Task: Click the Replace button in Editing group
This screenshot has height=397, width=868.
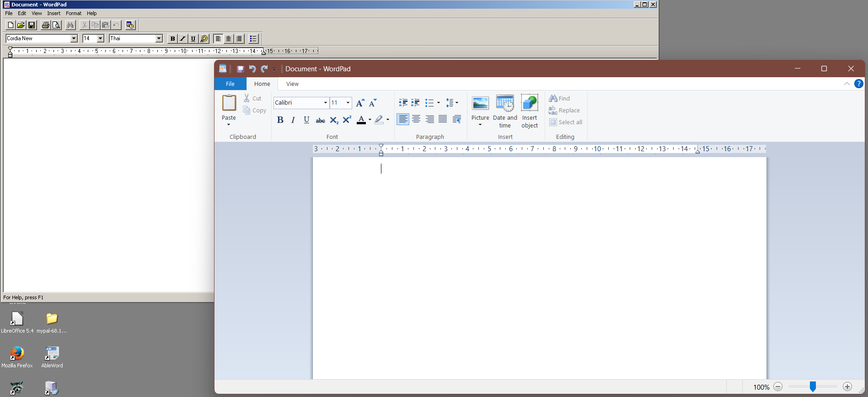Action: 564,111
